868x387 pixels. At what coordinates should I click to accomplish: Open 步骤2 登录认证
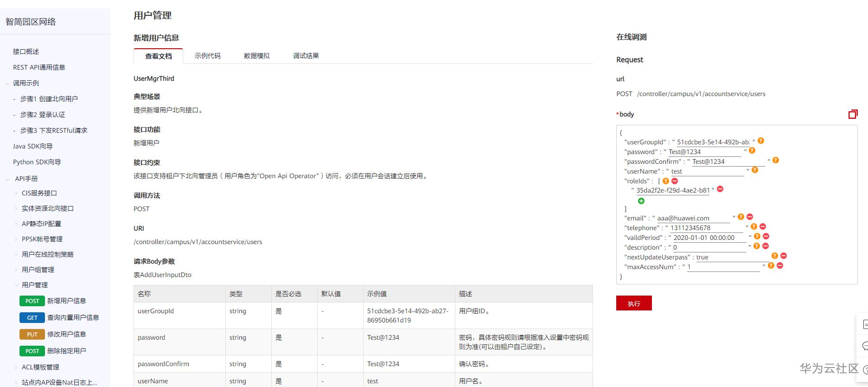click(43, 115)
